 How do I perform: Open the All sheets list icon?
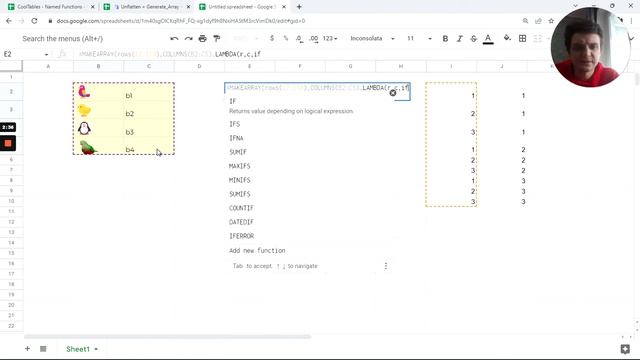43,349
